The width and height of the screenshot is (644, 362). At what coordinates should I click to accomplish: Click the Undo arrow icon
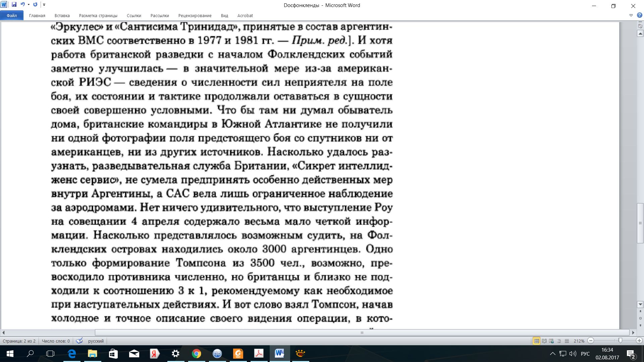tap(22, 5)
